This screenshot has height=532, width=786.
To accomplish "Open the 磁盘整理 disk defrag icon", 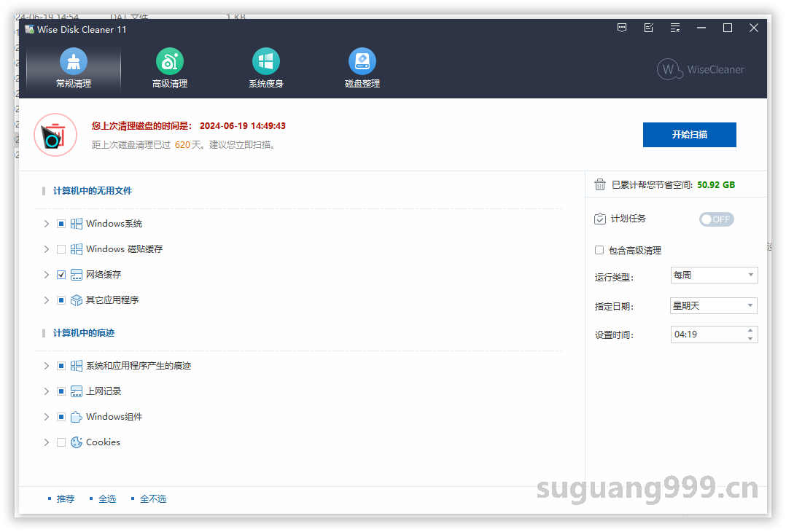I will point(362,62).
